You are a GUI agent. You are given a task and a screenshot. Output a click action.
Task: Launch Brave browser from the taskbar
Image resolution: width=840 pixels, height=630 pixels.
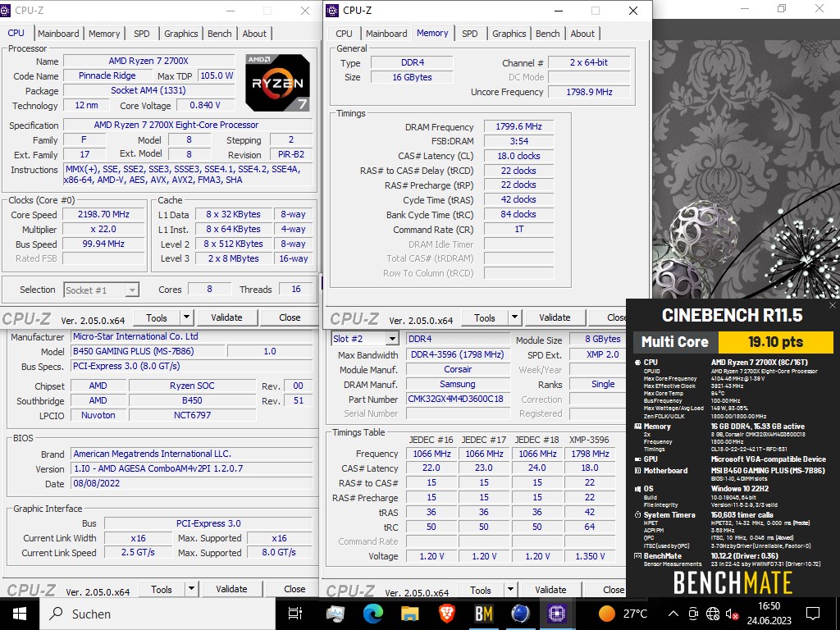click(x=447, y=614)
